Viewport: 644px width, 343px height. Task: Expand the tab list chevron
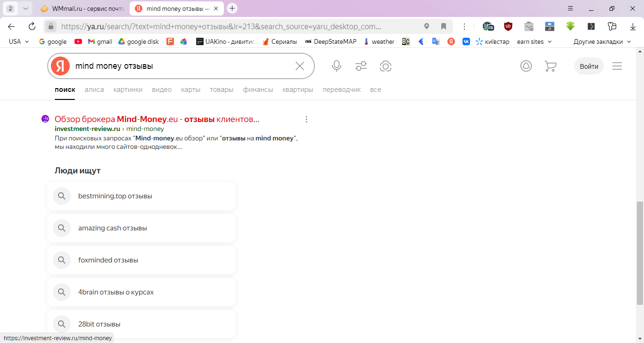point(25,8)
